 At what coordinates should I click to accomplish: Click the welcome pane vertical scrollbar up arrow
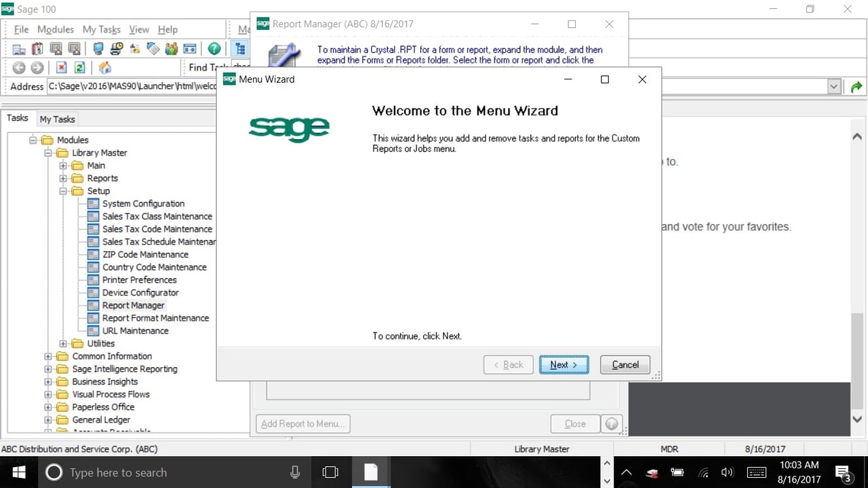pyautogui.click(x=856, y=136)
